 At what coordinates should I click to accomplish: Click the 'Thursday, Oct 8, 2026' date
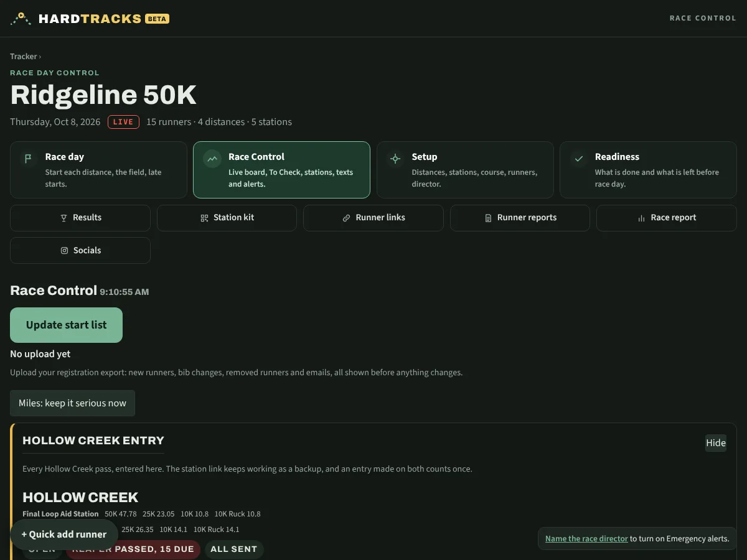(55, 122)
